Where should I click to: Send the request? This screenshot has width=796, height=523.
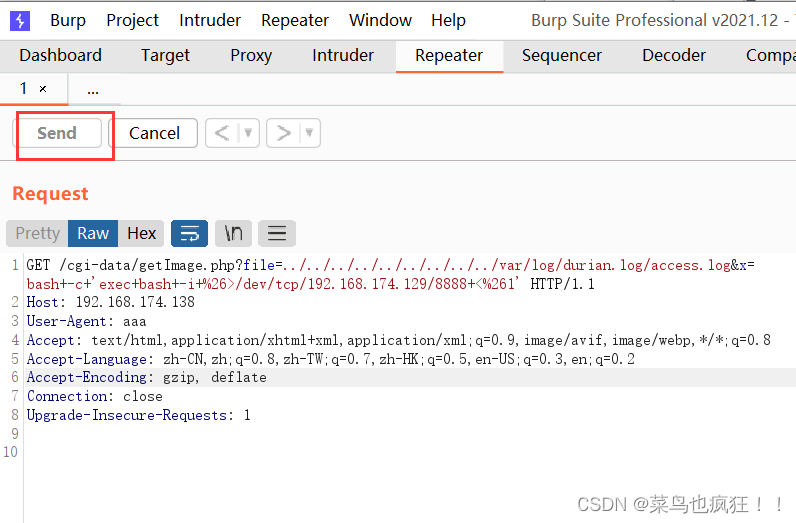[x=57, y=133]
